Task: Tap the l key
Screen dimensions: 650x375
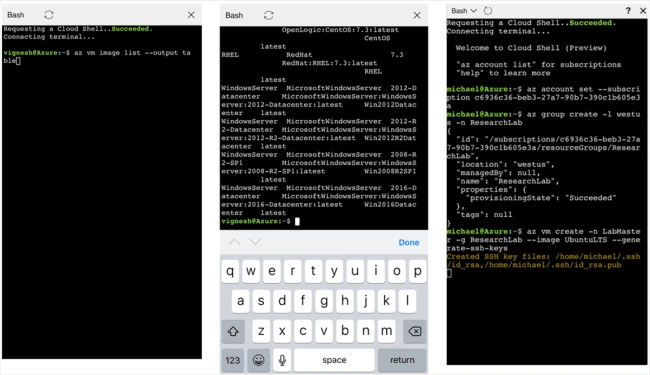Action: [x=407, y=301]
